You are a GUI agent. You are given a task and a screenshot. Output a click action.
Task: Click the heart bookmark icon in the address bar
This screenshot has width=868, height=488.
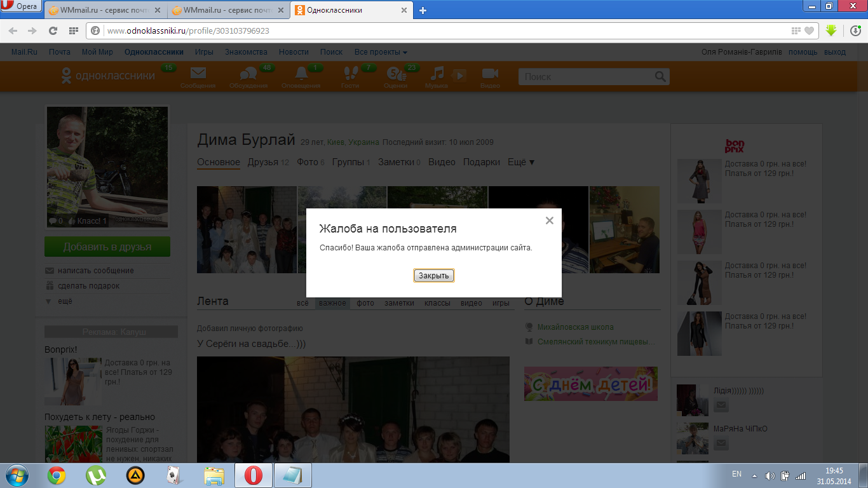click(x=809, y=30)
